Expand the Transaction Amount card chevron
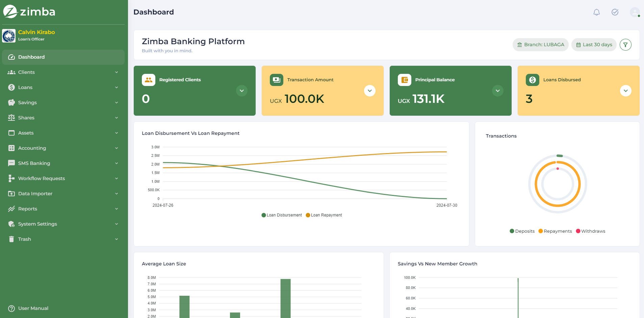This screenshot has height=318, width=644. tap(369, 91)
